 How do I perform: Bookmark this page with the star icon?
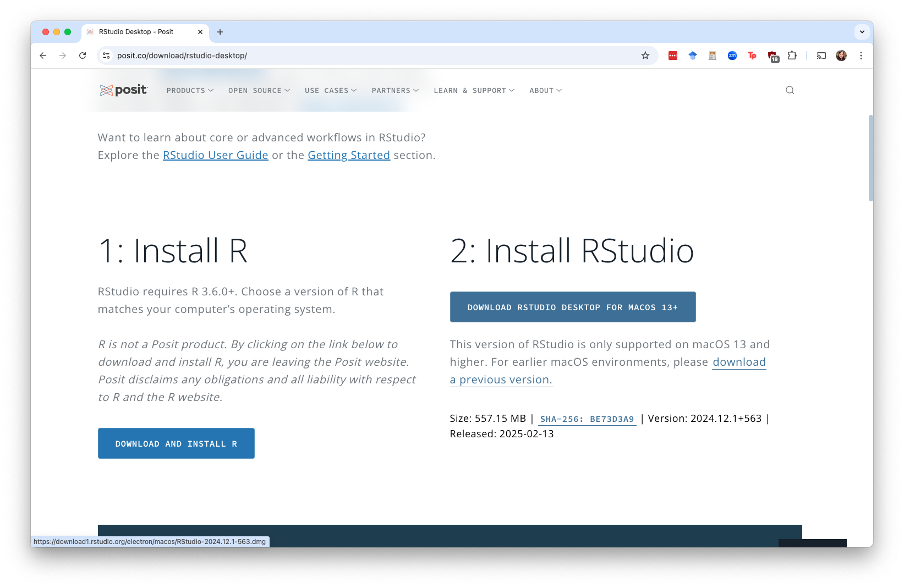coord(645,56)
